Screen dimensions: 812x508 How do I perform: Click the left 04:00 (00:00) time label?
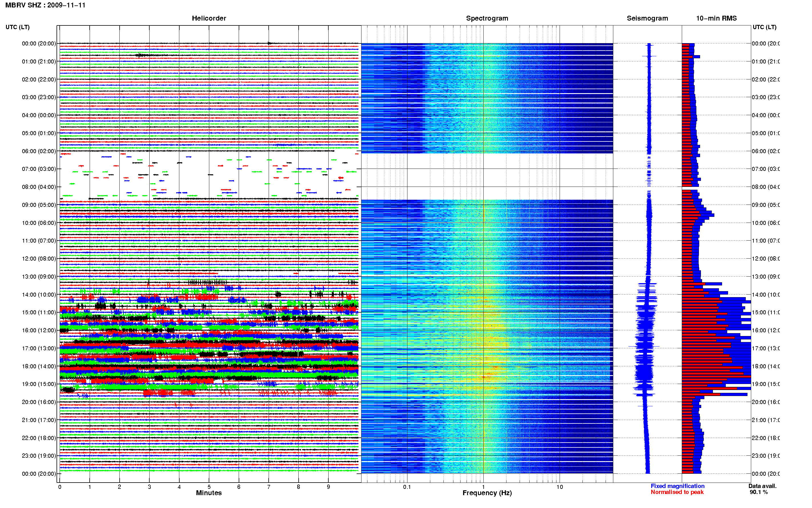point(39,115)
